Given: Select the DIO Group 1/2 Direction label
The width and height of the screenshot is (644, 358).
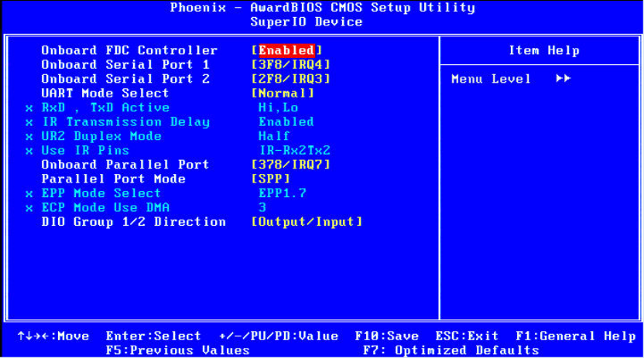Looking at the screenshot, I should coord(133,222).
